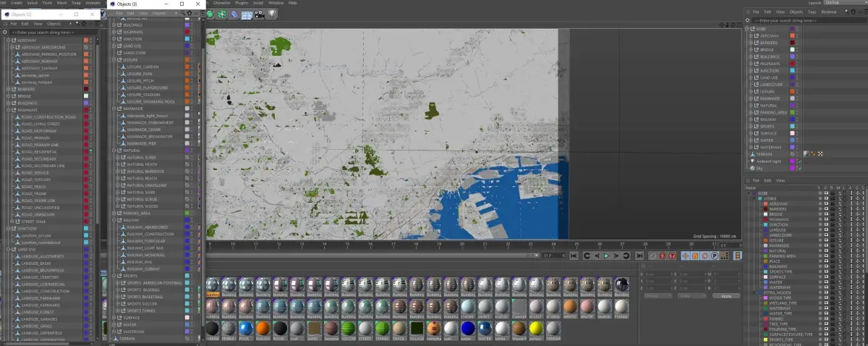Open Tags menu in right Objects panel
The height and width of the screenshot is (346, 868).
pyautogui.click(x=811, y=12)
